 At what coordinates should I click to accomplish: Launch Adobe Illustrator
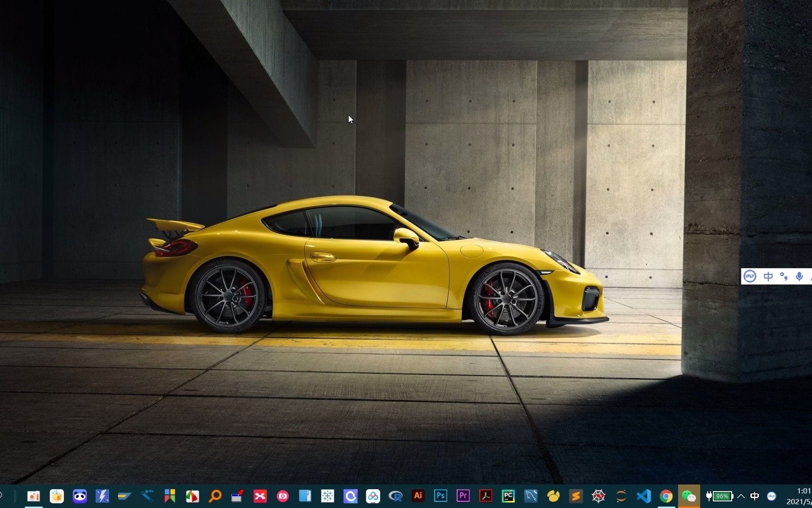[418, 496]
